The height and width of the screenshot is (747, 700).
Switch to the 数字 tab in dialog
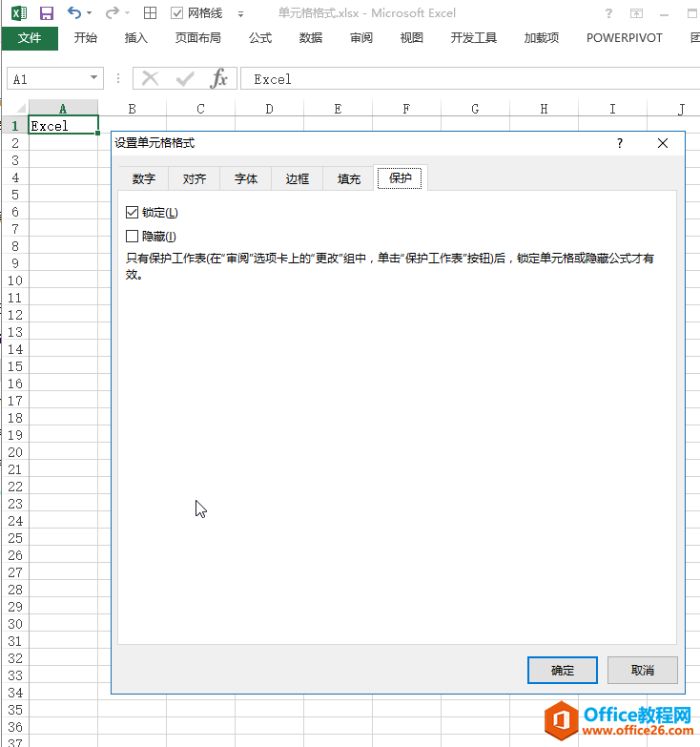[x=144, y=178]
